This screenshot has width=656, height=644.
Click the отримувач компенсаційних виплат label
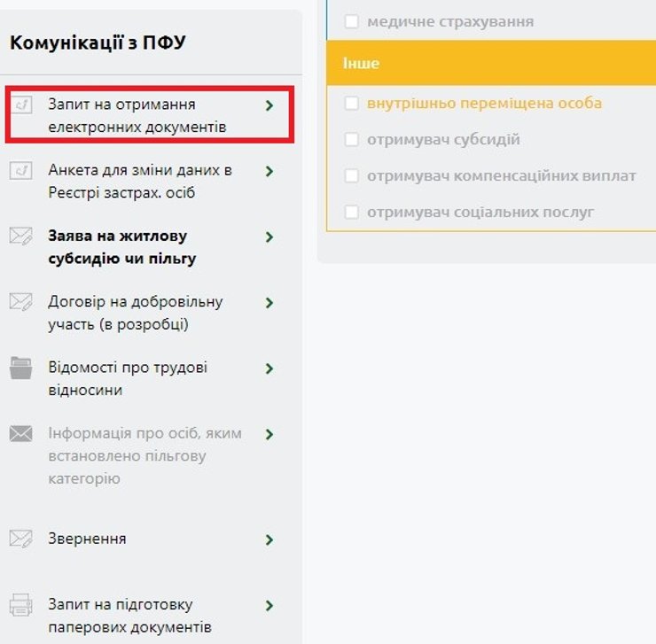coord(501,176)
